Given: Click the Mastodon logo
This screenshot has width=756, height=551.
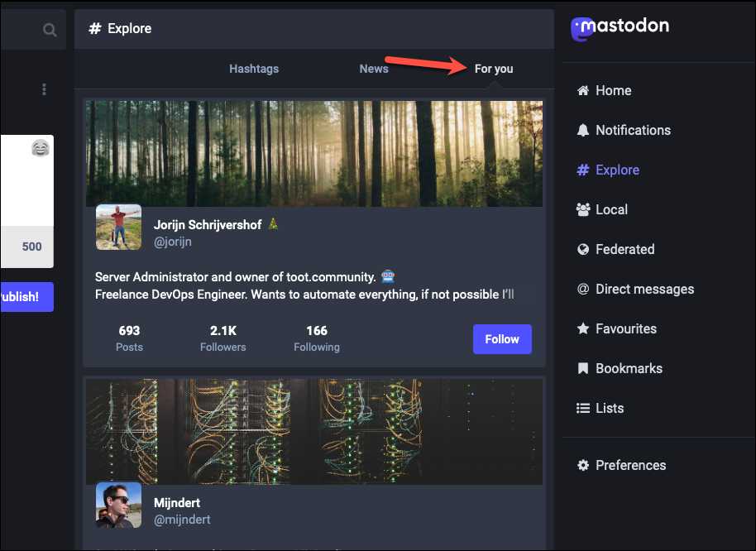Looking at the screenshot, I should pos(620,28).
